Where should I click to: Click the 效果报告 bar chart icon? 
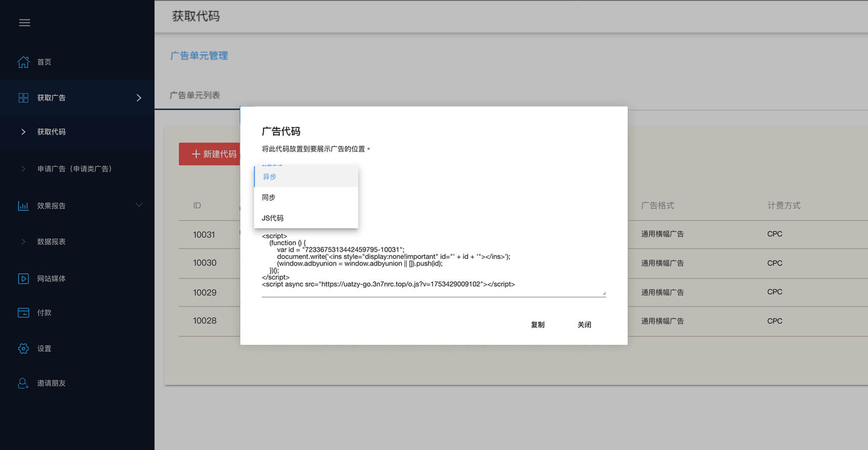point(23,206)
